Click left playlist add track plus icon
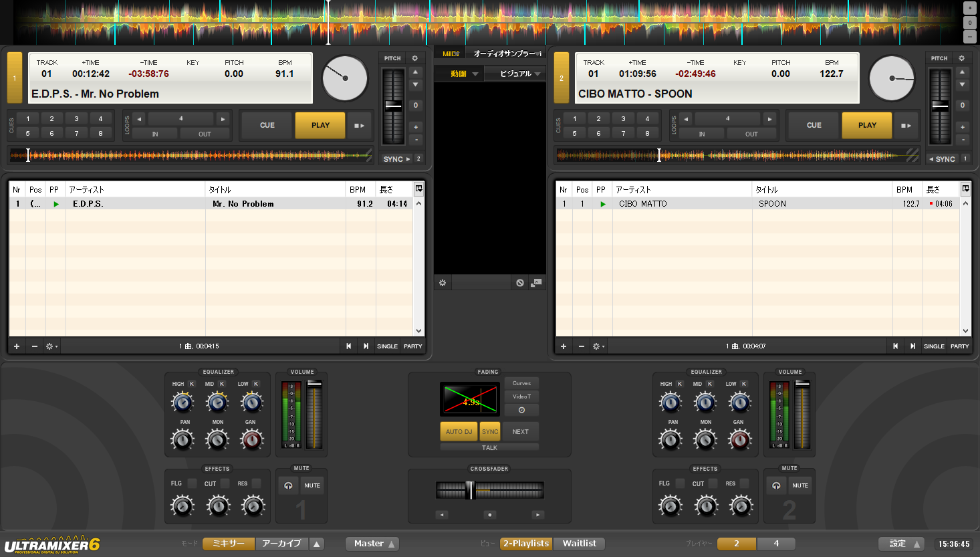Viewport: 980px width, 557px height. coord(17,346)
